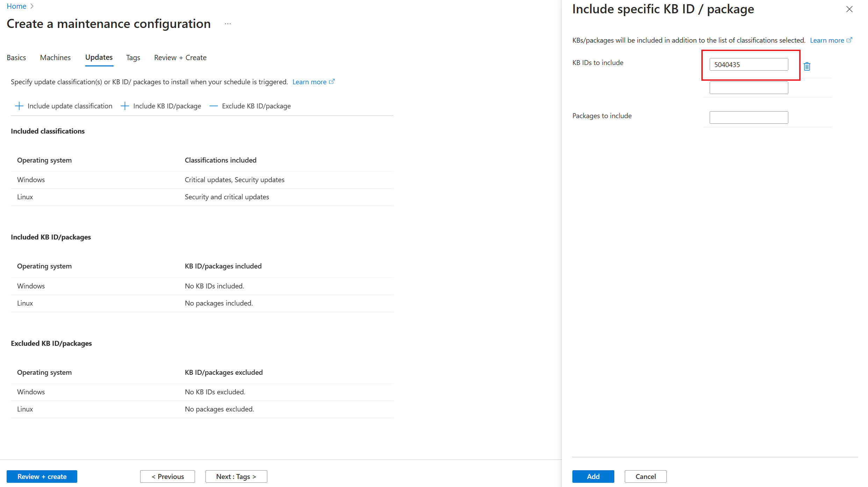This screenshot has height=487, width=868.
Task: Click the Home breadcrumb link
Action: point(16,6)
